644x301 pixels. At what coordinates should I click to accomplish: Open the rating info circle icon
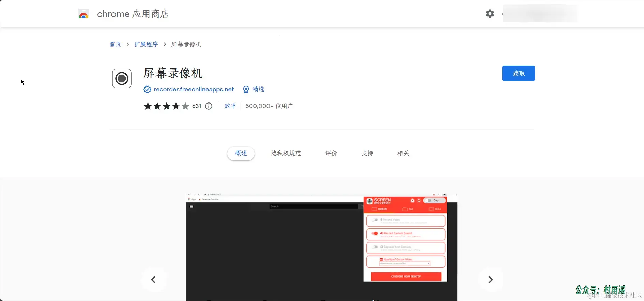(209, 106)
